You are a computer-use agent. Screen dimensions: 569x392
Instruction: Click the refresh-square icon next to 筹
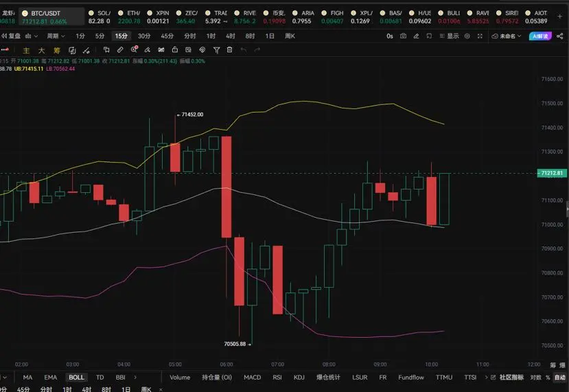tap(72, 50)
